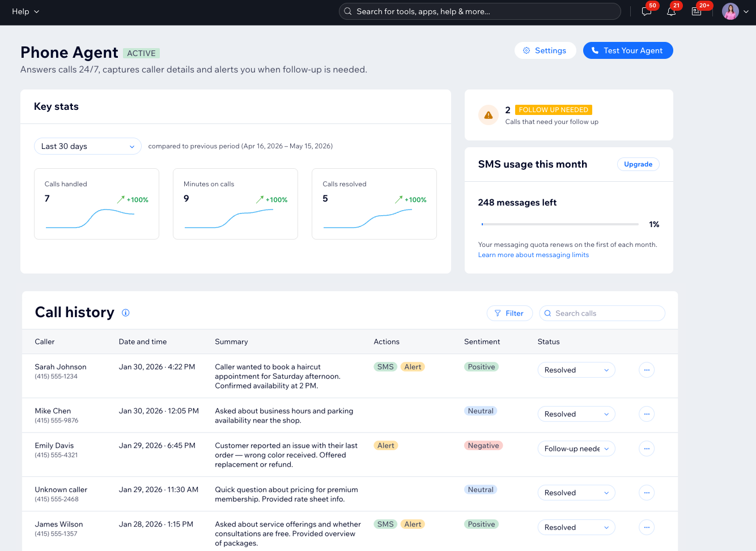
Task: Focus the 'Search for tools, apps, help' field
Action: pos(479,11)
